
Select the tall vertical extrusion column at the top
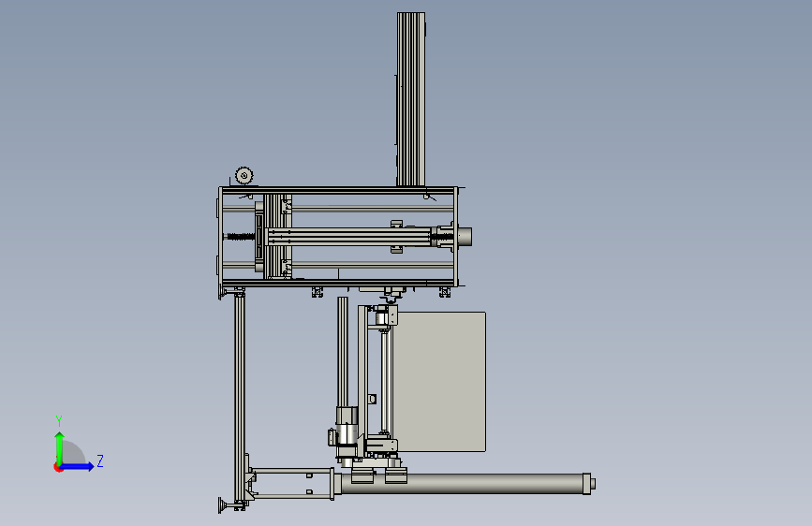[410, 99]
